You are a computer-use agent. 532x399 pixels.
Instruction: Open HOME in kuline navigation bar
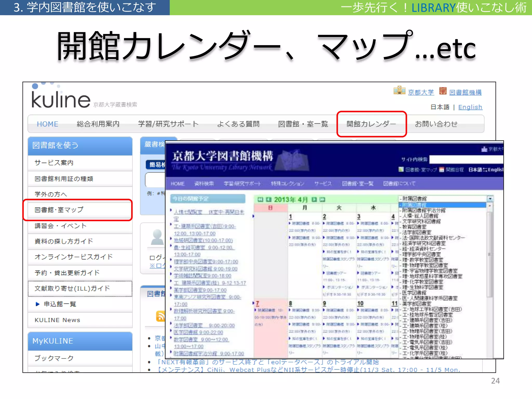47,124
